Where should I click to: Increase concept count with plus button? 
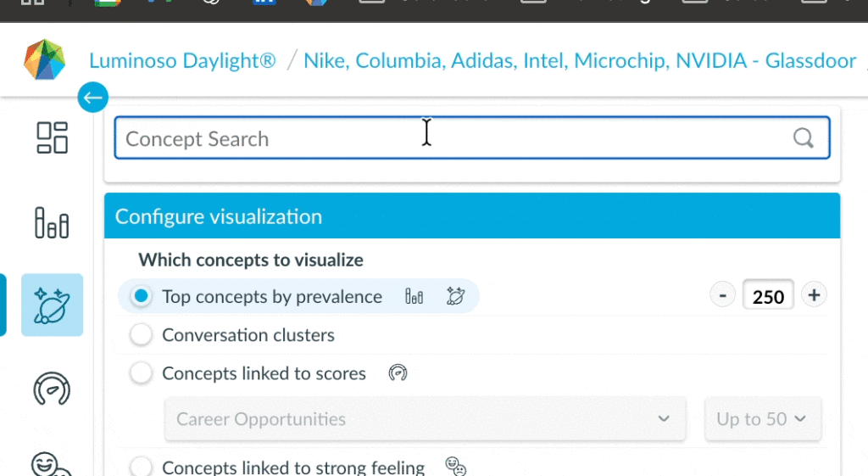point(814,295)
